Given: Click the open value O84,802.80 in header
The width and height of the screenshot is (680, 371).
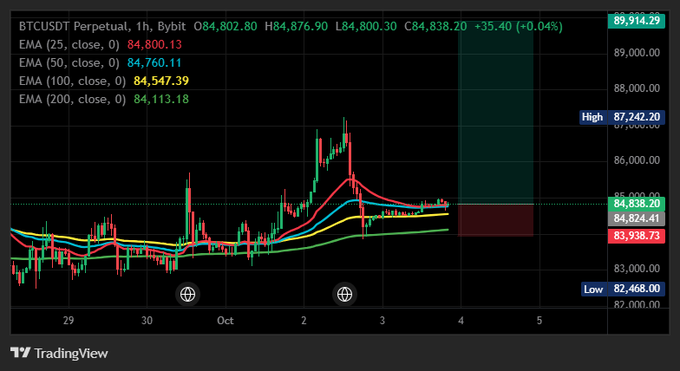Looking at the screenshot, I should [x=226, y=26].
